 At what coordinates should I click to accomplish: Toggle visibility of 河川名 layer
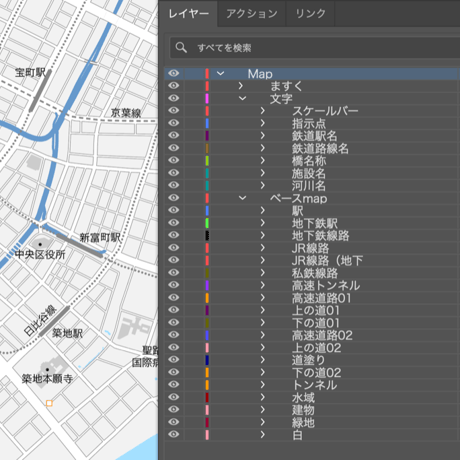coord(174,185)
